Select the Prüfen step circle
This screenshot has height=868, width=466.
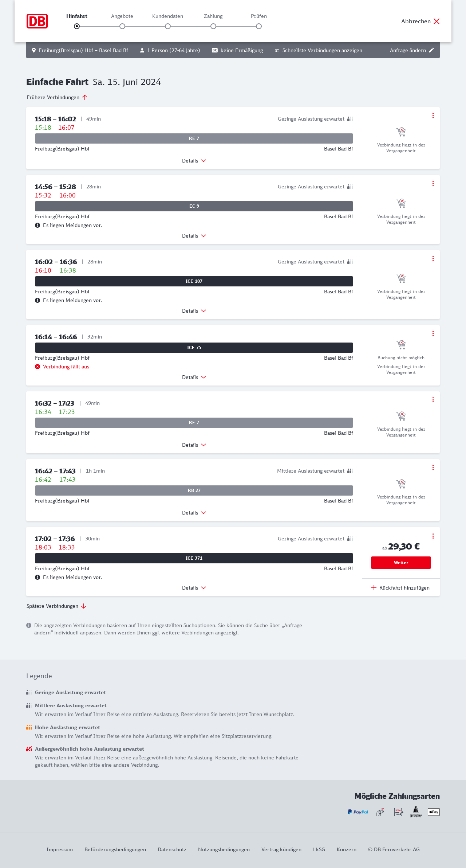(x=259, y=26)
